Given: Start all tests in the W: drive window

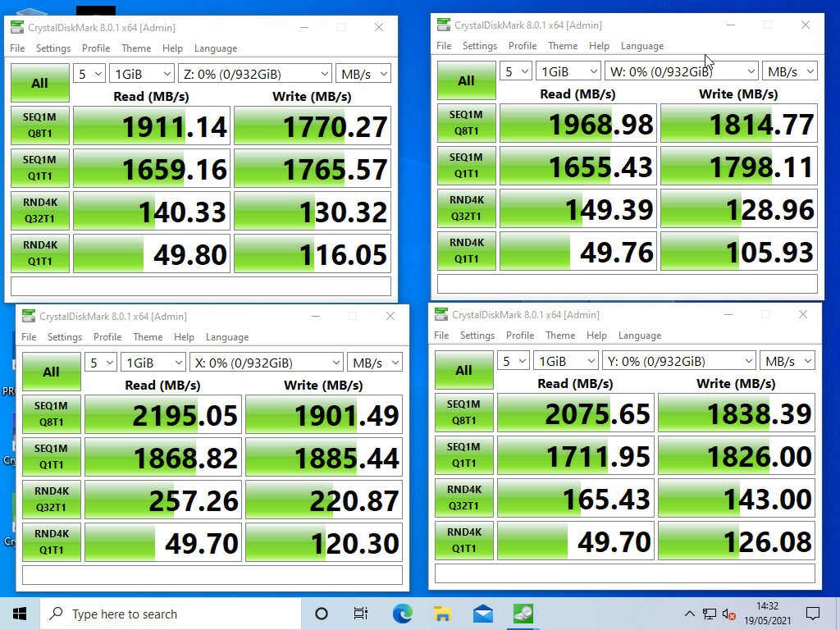Looking at the screenshot, I should pyautogui.click(x=466, y=80).
